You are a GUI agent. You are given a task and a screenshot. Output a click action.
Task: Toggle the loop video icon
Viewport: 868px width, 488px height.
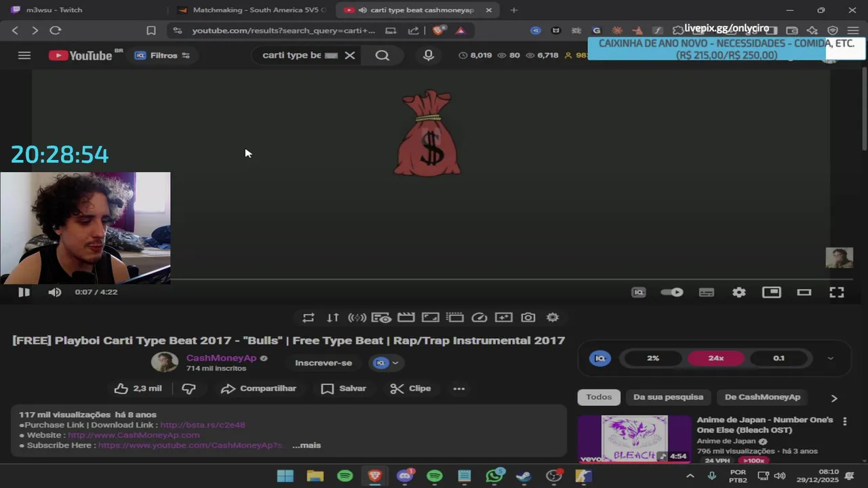pos(309,317)
